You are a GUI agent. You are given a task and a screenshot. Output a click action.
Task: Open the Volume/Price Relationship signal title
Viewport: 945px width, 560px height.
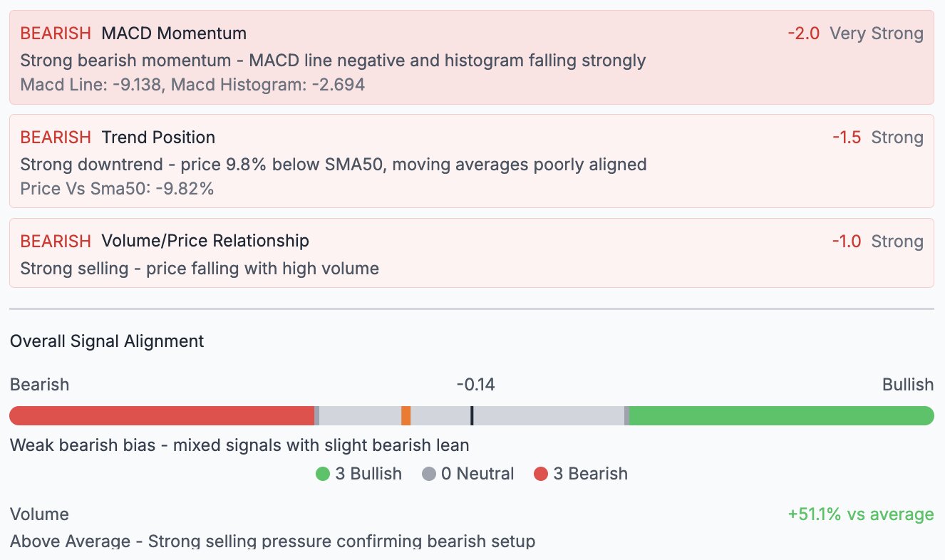point(205,242)
